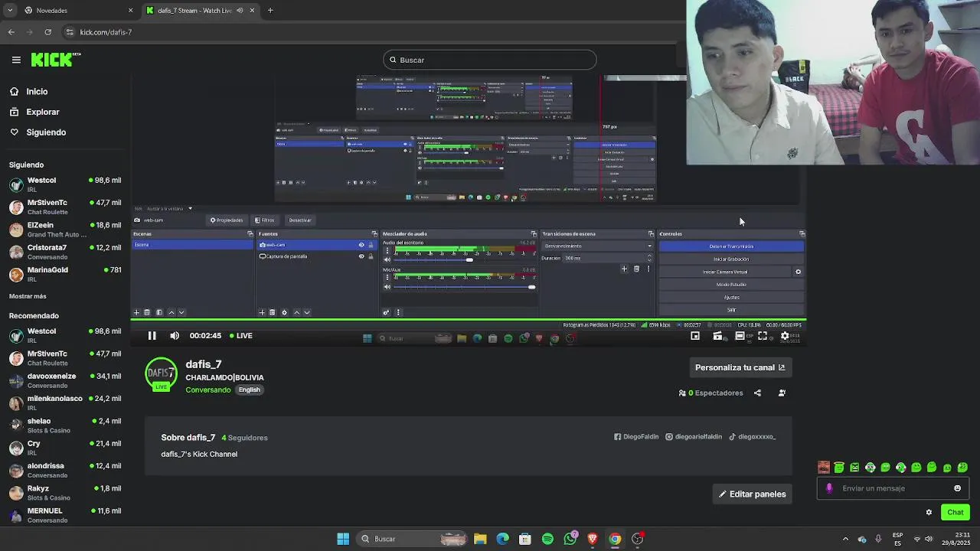Image resolution: width=980 pixels, height=551 pixels.
Task: Open site info icon in address bar
Action: (x=70, y=32)
